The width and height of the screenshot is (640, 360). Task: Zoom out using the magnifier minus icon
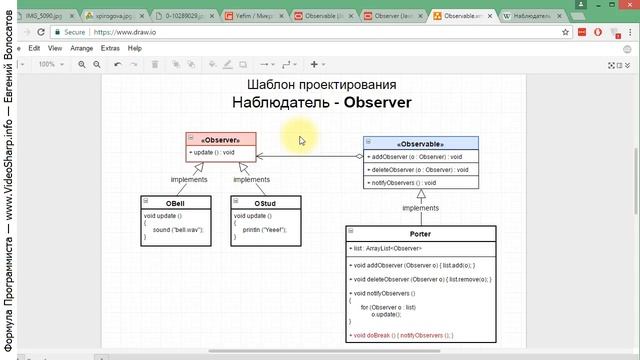click(97, 64)
